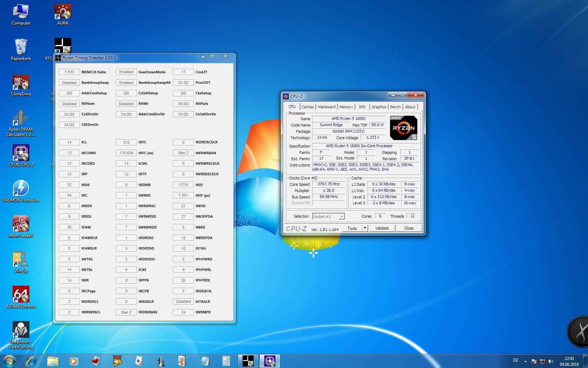Click the tCL value field showing 14
Image resolution: width=588 pixels, height=368 pixels.
tap(69, 142)
